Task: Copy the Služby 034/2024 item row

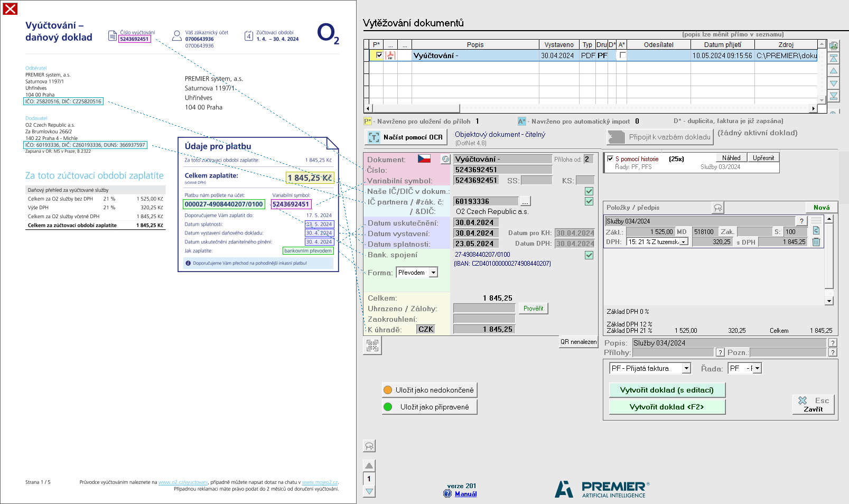Action: pos(816,231)
